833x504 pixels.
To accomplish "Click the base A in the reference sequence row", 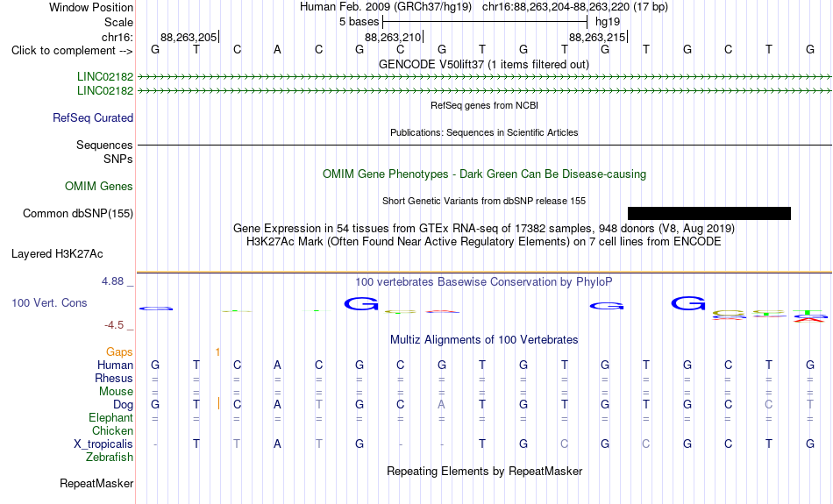I will 277,50.
